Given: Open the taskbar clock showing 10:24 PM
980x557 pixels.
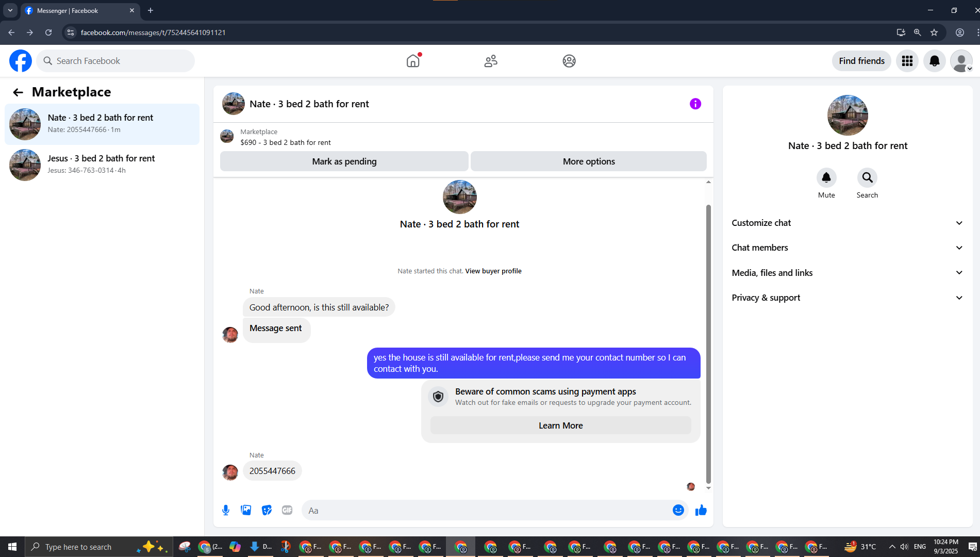Looking at the screenshot, I should pos(945,547).
